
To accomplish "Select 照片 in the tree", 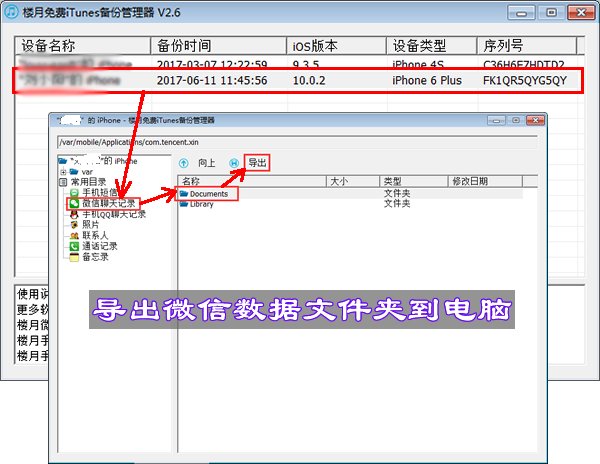I will [x=91, y=225].
